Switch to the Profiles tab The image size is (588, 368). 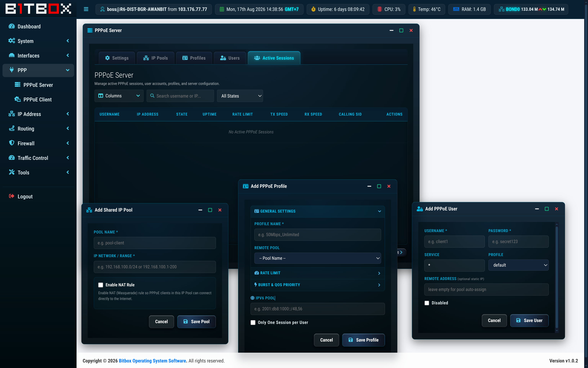[194, 58]
